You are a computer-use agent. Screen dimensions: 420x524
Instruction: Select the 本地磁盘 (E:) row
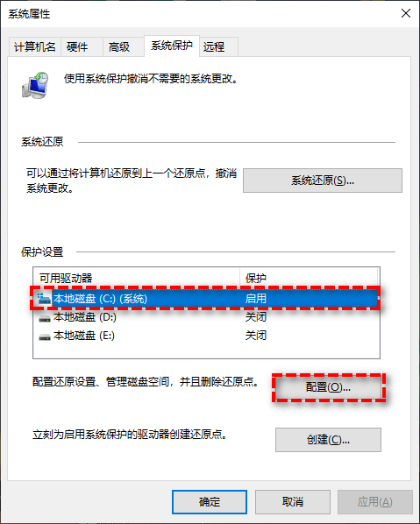tap(206, 336)
